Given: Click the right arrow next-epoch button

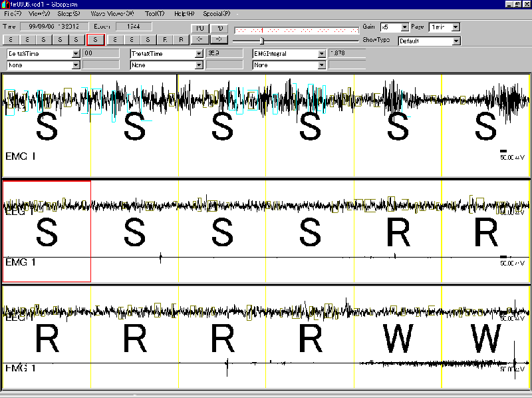Looking at the screenshot, I should pos(219,39).
